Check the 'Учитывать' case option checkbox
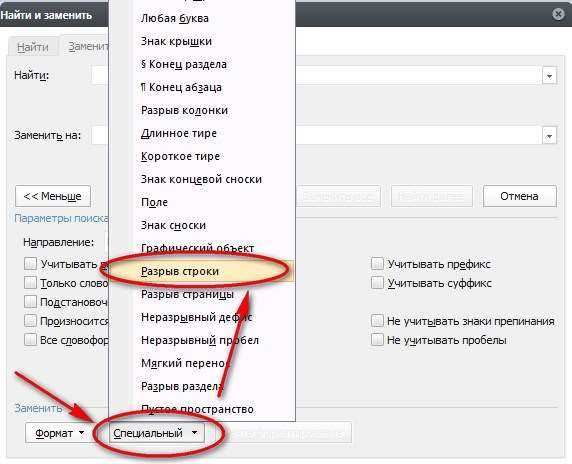Image resolution: width=572 pixels, height=464 pixels. tap(30, 263)
